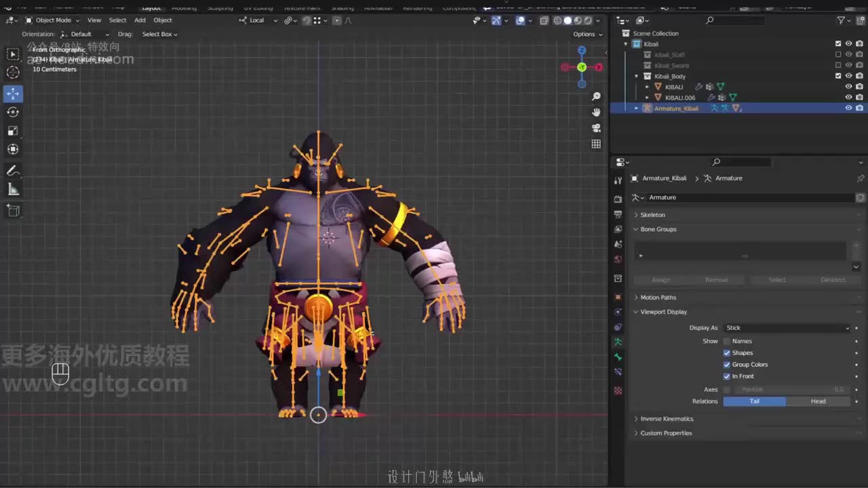The width and height of the screenshot is (868, 488).
Task: Open the World properties tab
Action: [x=618, y=259]
